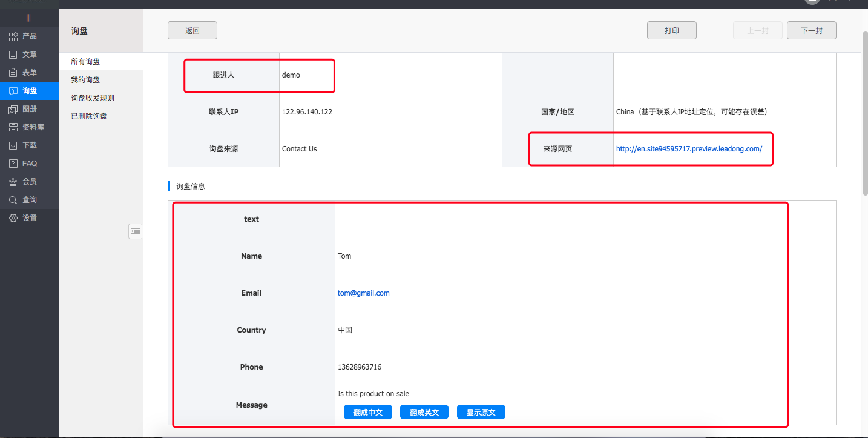Toggle the top sidebar collapse handle
This screenshot has width=868, height=438.
click(x=28, y=18)
